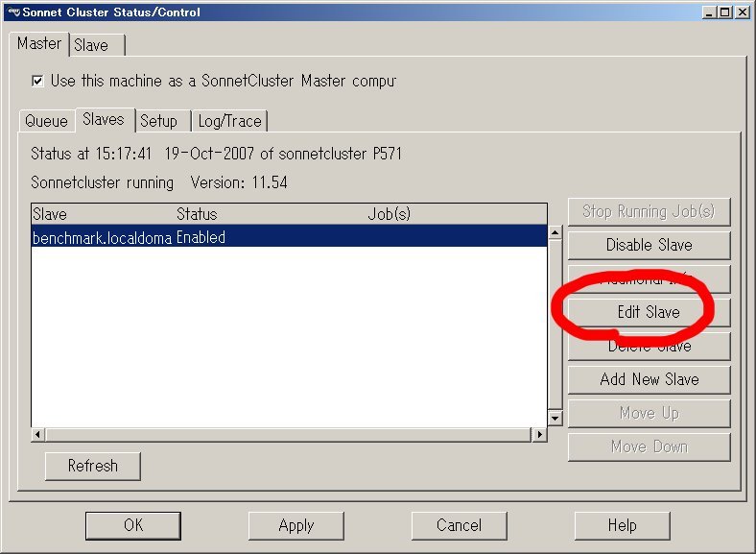The height and width of the screenshot is (554, 756).
Task: Click the Disable Slave button
Action: click(649, 245)
